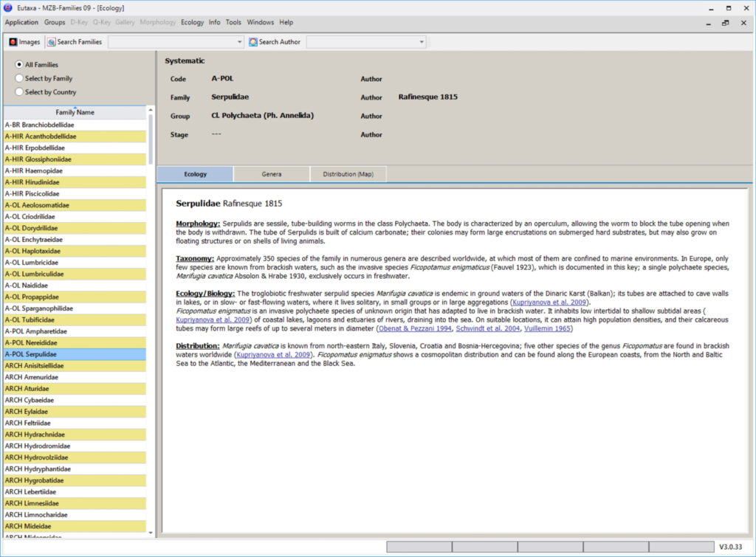The height and width of the screenshot is (557, 756).
Task: Open the Obenat & Pezzani 1994 reference link
Action: click(415, 328)
